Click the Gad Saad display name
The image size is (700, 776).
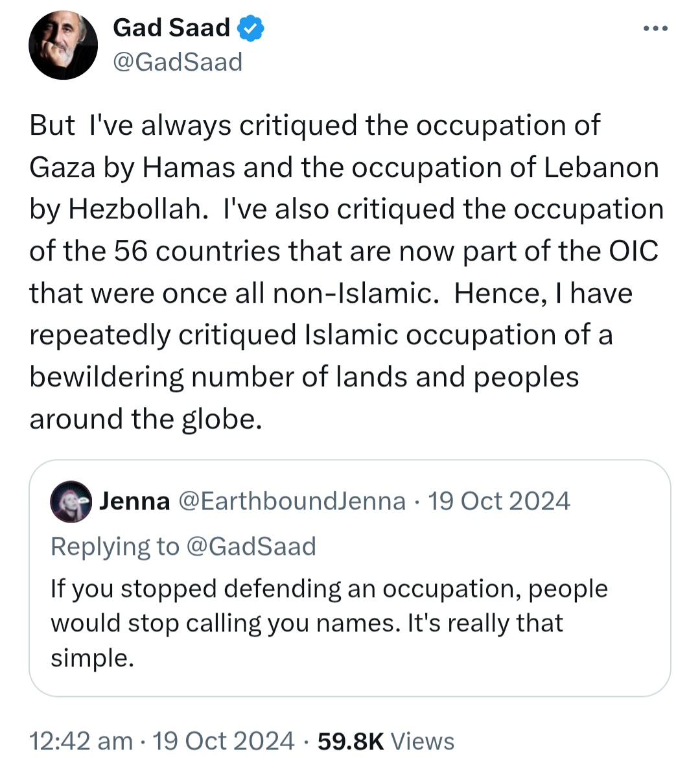[171, 27]
